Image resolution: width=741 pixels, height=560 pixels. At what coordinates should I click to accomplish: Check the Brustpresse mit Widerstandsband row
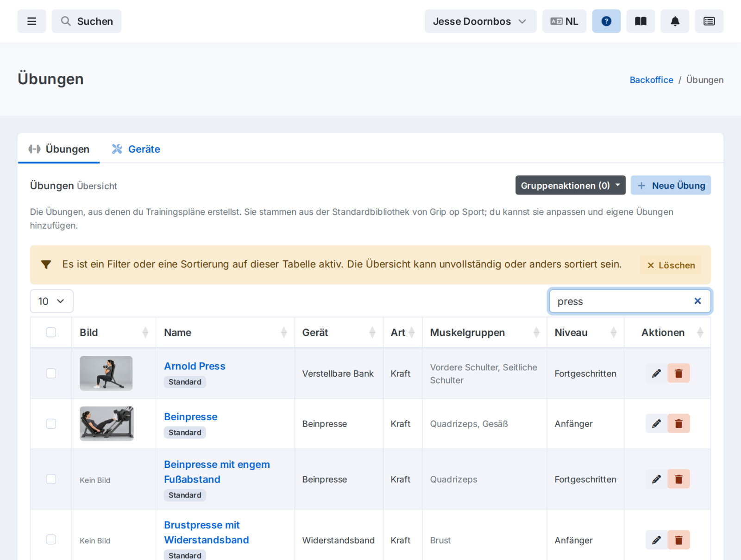pos(51,540)
